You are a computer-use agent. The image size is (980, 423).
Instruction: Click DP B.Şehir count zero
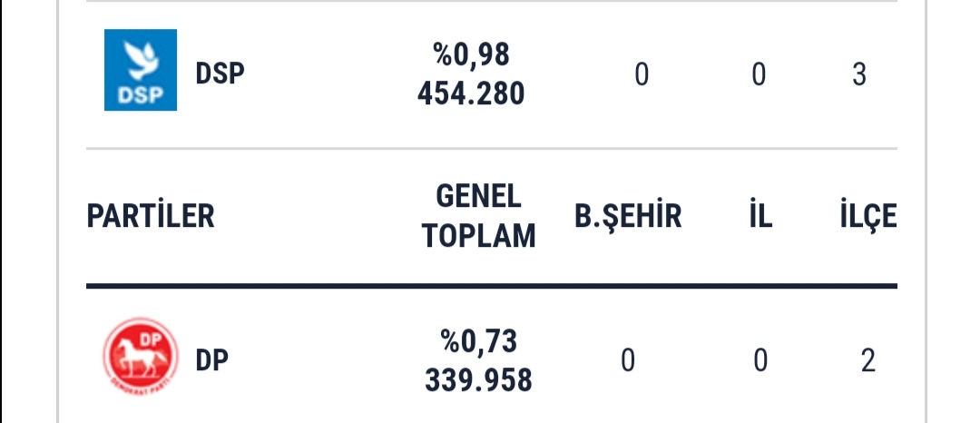(x=628, y=361)
